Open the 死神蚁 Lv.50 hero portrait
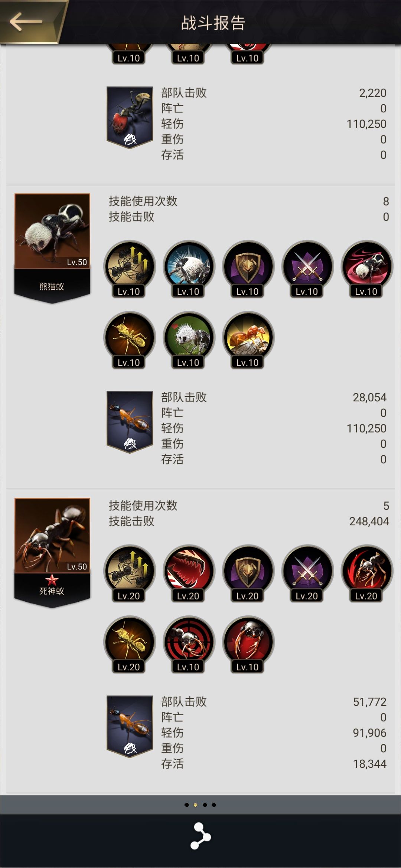The height and width of the screenshot is (868, 401). point(52,552)
